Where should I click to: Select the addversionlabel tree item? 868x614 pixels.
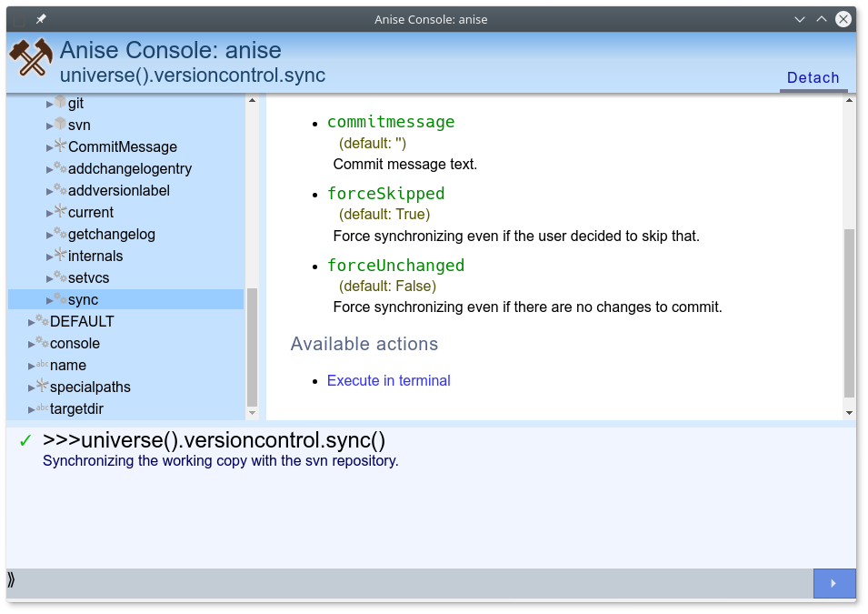coord(119,191)
